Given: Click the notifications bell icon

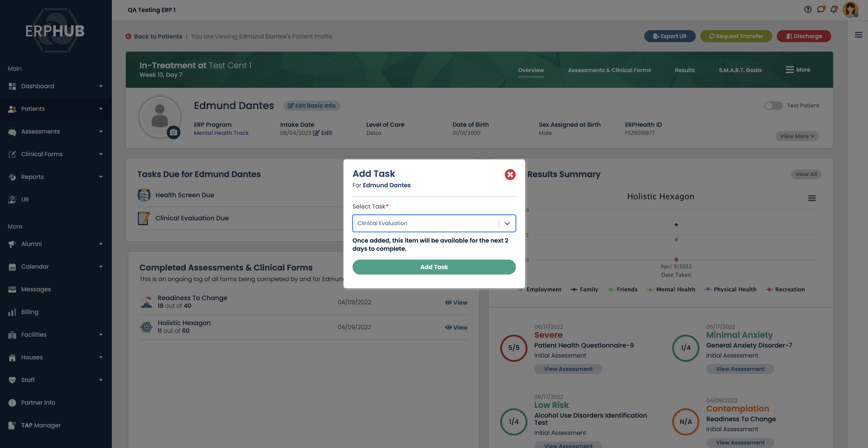Looking at the screenshot, I should click(x=834, y=10).
